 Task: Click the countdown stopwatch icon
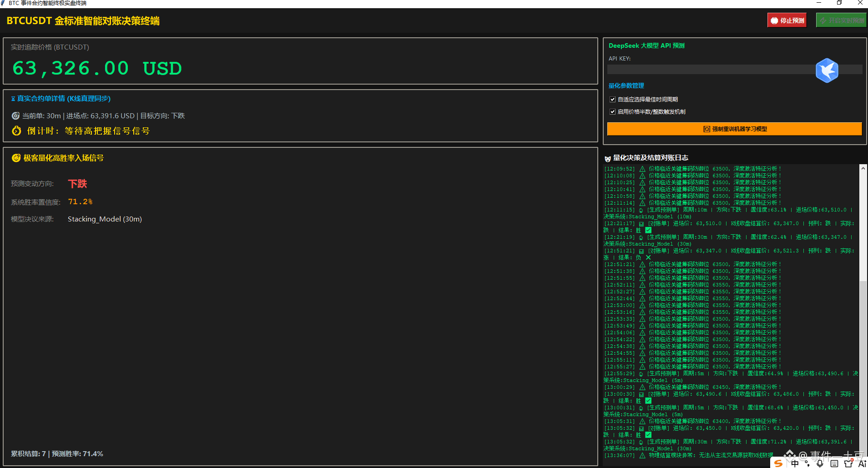click(17, 131)
